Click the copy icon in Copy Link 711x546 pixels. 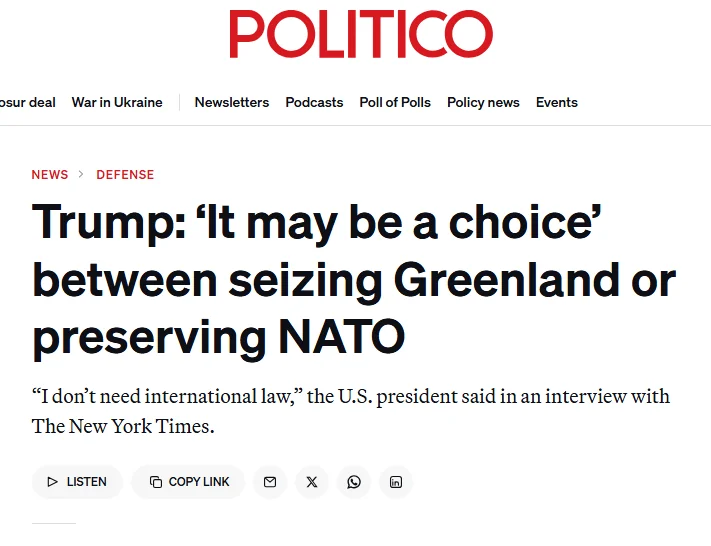[x=155, y=482]
